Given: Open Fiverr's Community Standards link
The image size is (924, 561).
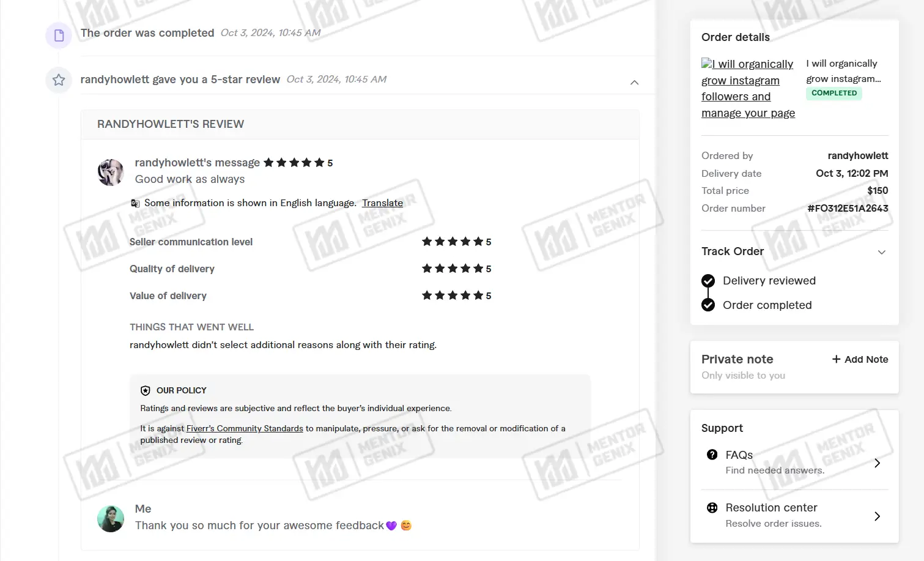Looking at the screenshot, I should 245,428.
